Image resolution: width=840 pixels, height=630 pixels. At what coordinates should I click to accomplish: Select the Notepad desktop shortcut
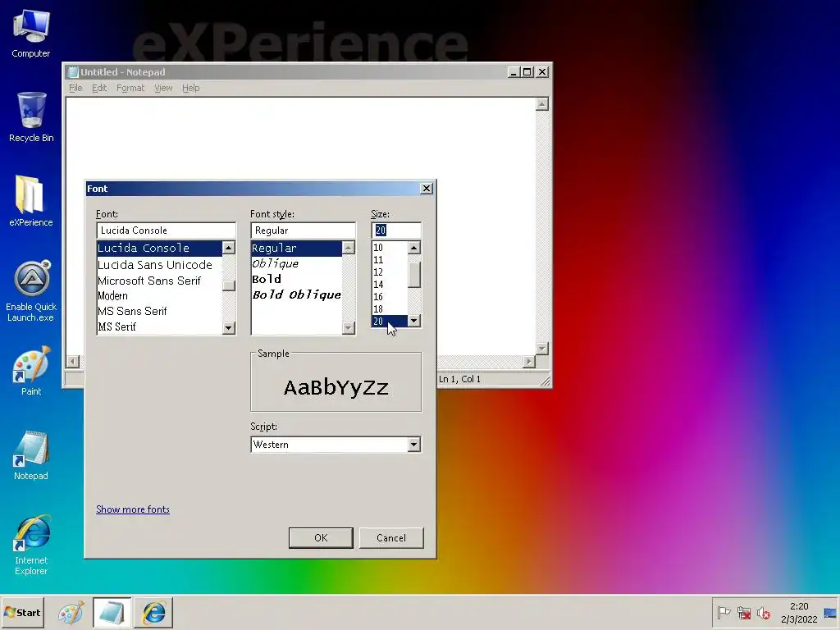coord(31,455)
